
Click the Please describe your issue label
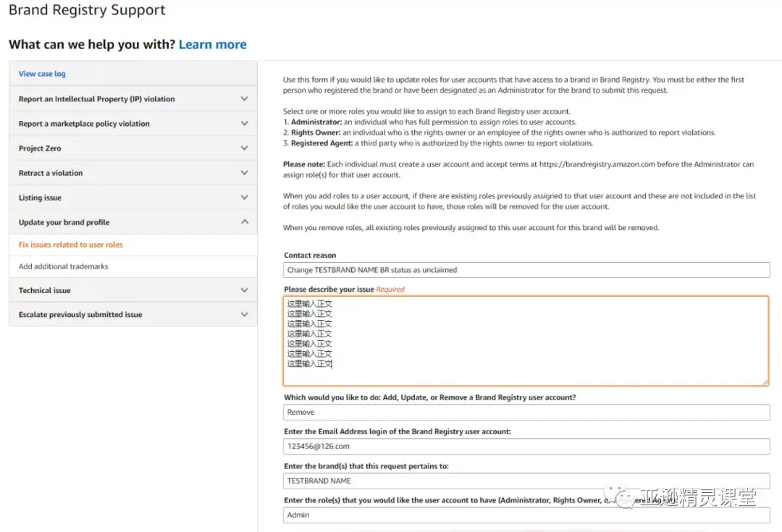point(329,290)
